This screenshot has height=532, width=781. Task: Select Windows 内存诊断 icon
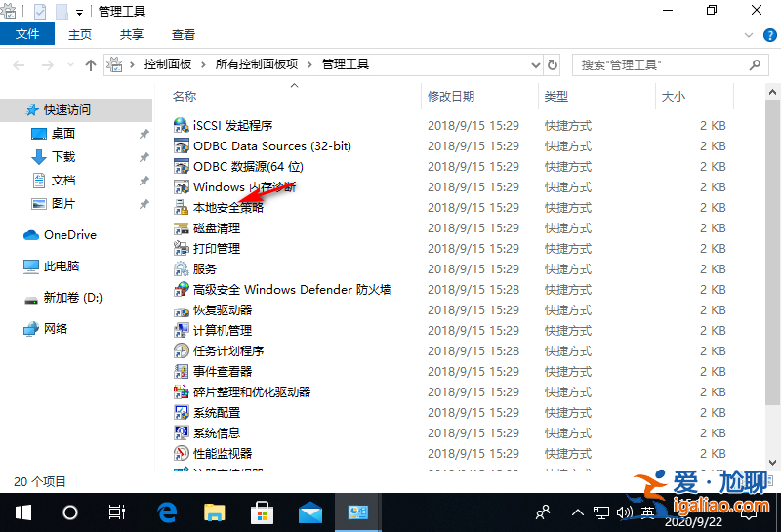[181, 186]
